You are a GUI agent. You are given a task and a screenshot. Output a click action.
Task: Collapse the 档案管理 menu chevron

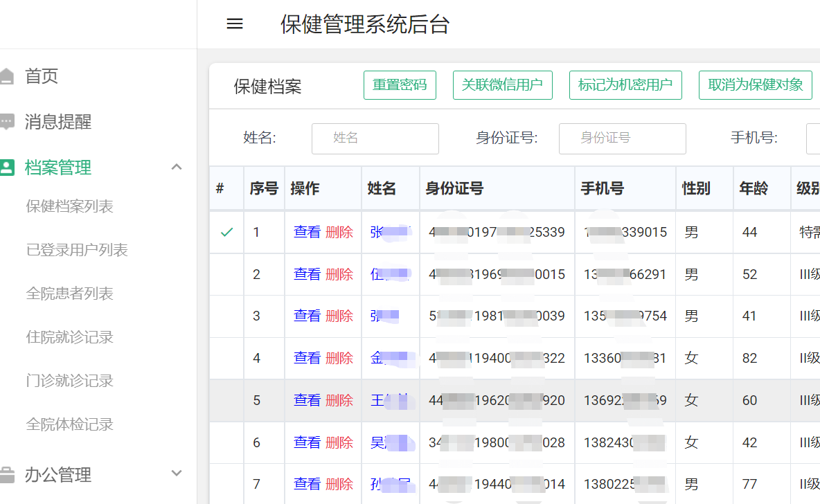pos(177,167)
